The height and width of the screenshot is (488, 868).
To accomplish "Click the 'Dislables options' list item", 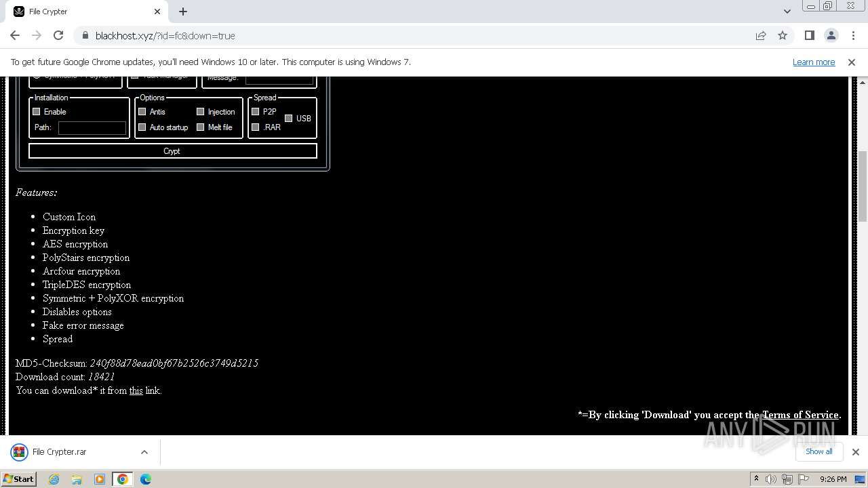I will click(77, 312).
